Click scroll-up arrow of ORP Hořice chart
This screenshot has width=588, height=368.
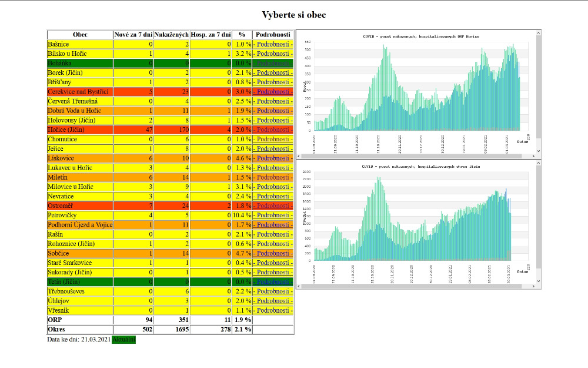pos(537,34)
